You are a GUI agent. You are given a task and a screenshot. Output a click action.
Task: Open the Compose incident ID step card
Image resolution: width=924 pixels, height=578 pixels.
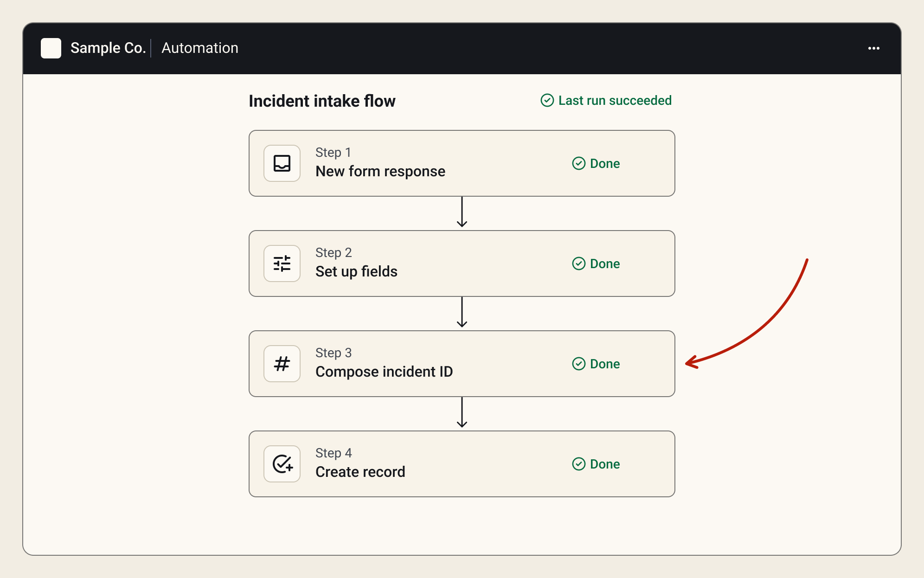pyautogui.click(x=462, y=364)
